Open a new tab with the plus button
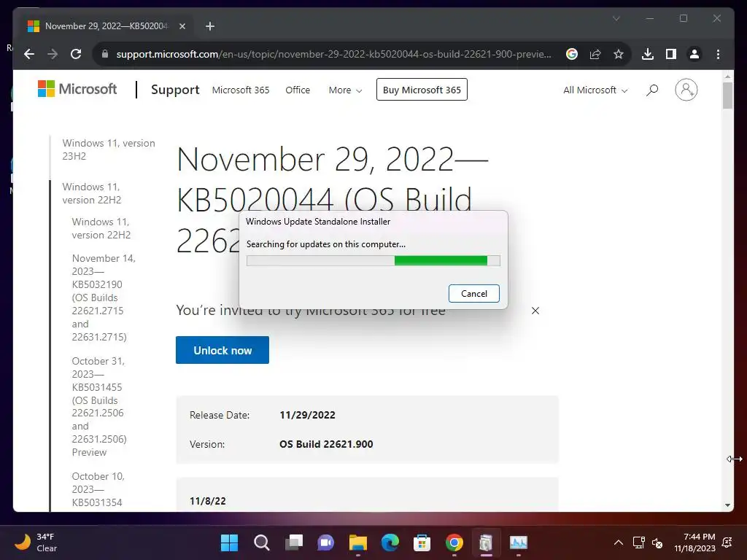The height and width of the screenshot is (560, 747). (209, 26)
